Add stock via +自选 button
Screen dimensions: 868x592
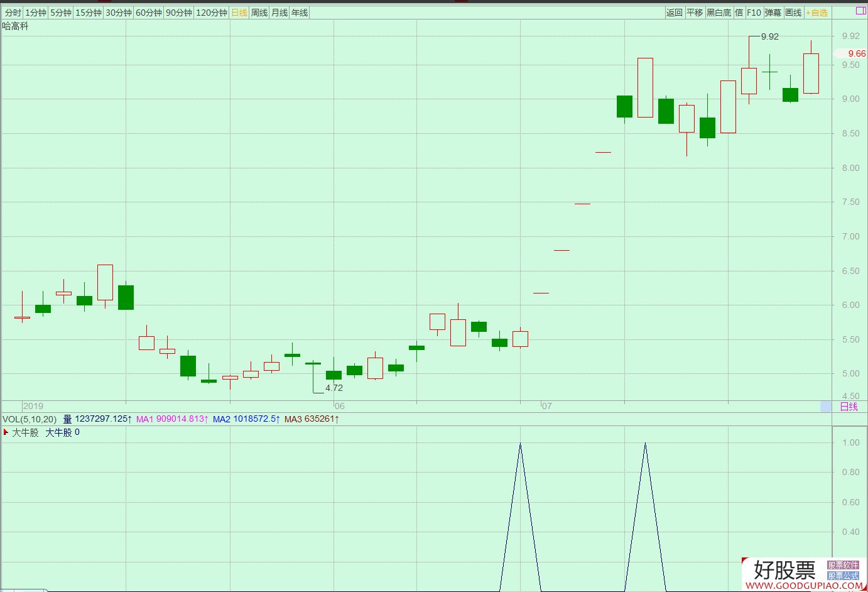pos(817,13)
